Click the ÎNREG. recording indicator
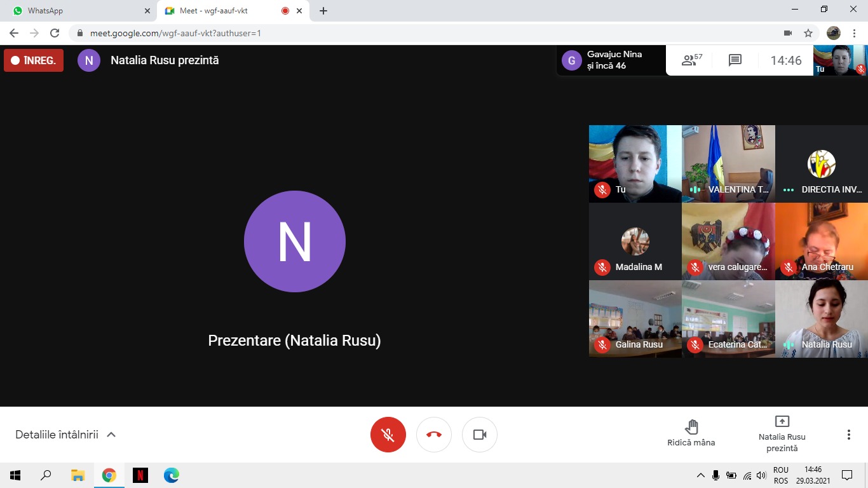 34,60
